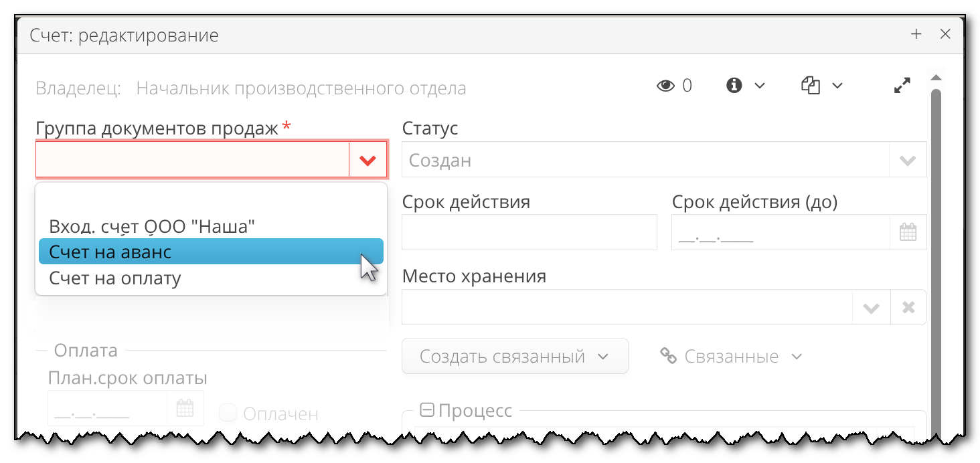Click the copy documents icon
This screenshot has width=980, height=463.
coord(811,85)
